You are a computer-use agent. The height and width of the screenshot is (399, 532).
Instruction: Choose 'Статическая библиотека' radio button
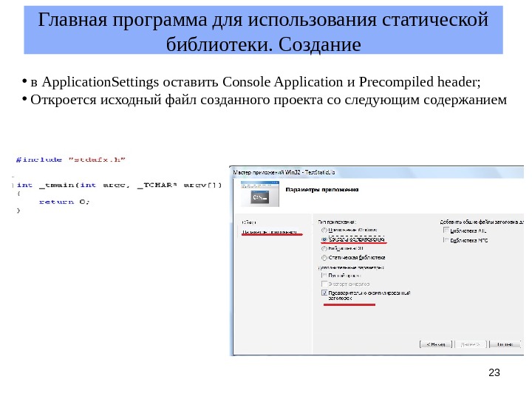click(x=324, y=258)
